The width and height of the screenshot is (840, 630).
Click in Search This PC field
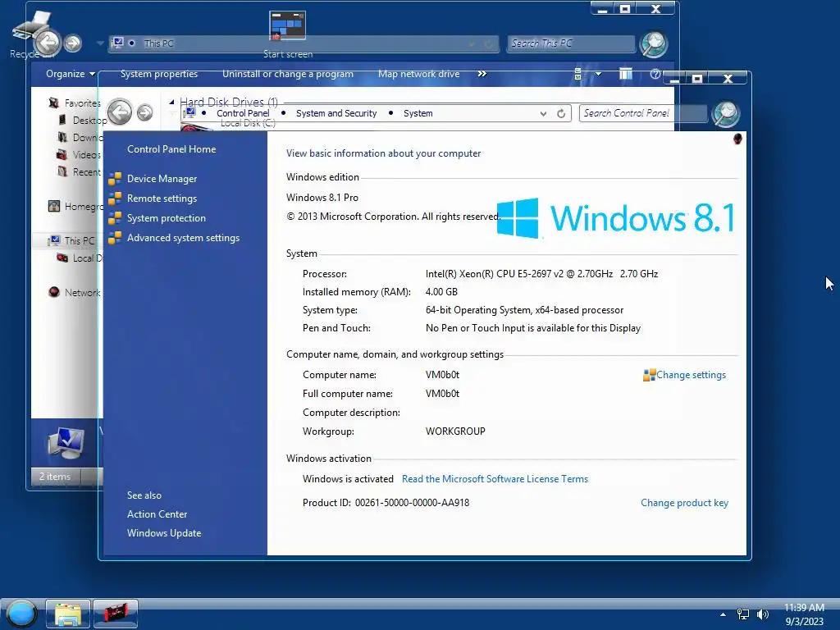[571, 44]
